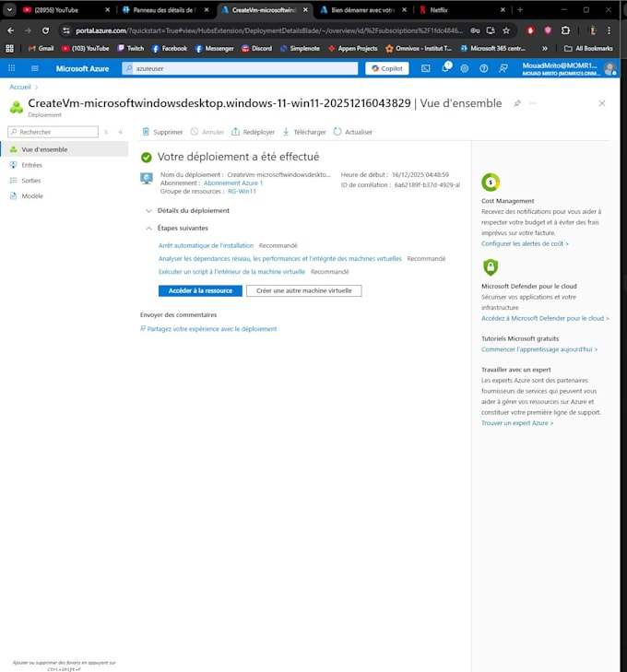Switch to the Panneau des détails tab
This screenshot has height=672, width=627.
pos(164,10)
